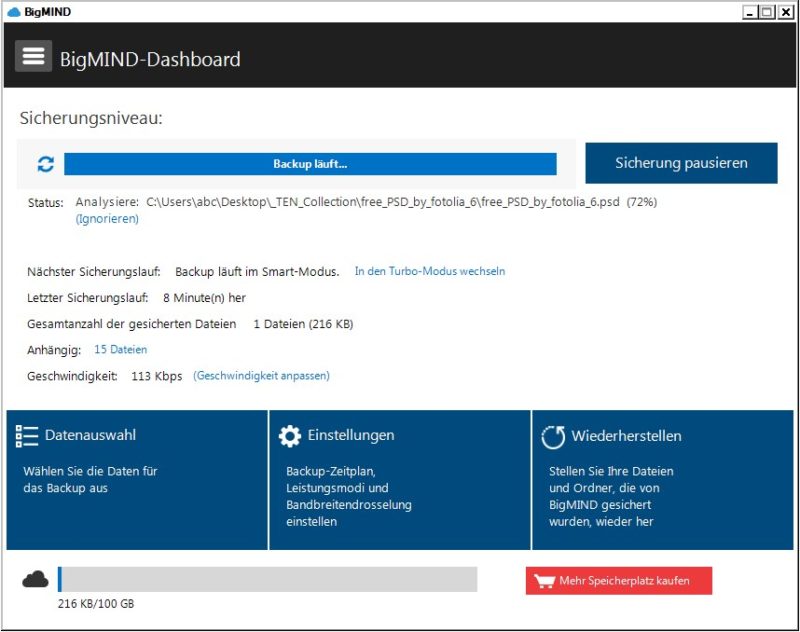Click Geschwindigkeit anpassen link
Screen dimensions: 800x632
tap(261, 376)
